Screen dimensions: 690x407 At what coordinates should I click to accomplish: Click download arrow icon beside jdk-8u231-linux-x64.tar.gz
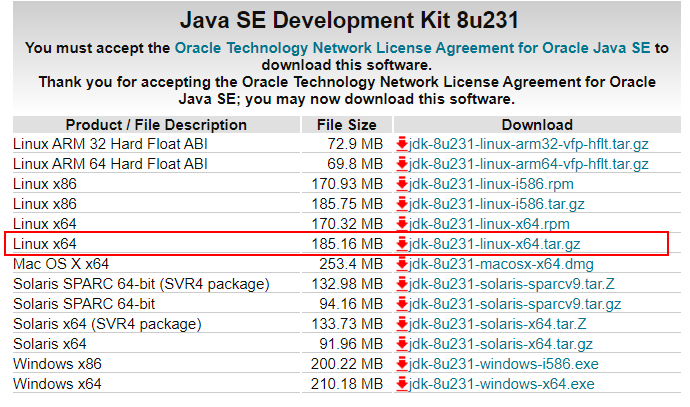[402, 244]
